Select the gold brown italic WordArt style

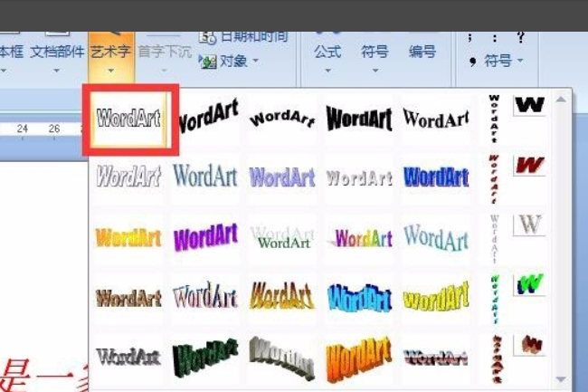pos(282,296)
